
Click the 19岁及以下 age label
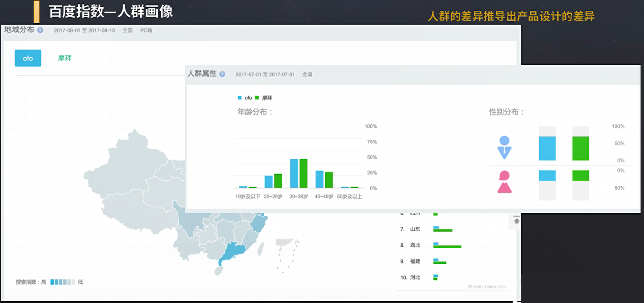coord(248,196)
